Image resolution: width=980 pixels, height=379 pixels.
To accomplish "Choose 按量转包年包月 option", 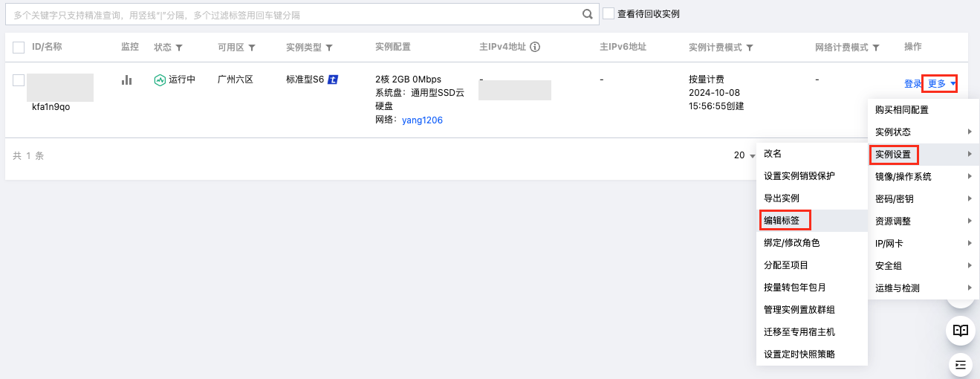I will pyautogui.click(x=812, y=287).
